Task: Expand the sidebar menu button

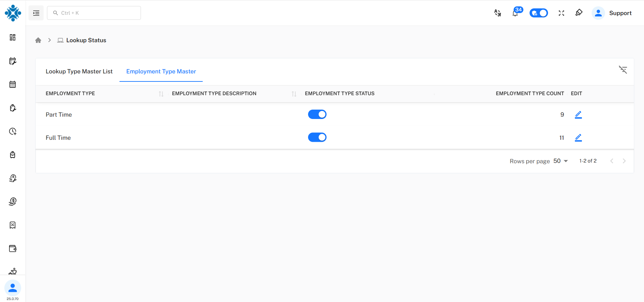Action: pyautogui.click(x=36, y=13)
